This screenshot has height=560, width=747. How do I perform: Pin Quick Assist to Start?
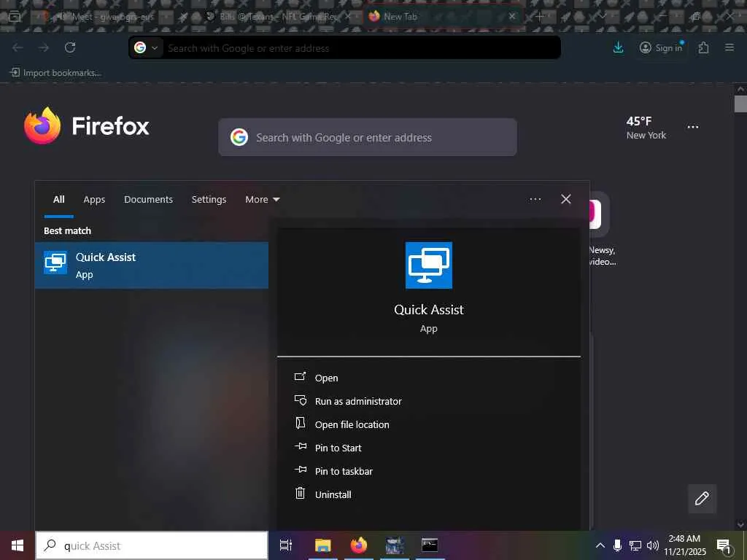click(328, 448)
